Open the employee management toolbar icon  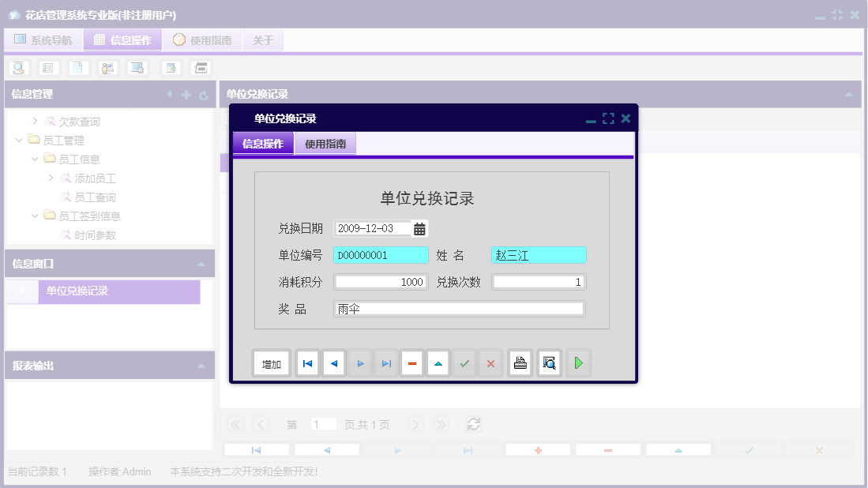[107, 68]
